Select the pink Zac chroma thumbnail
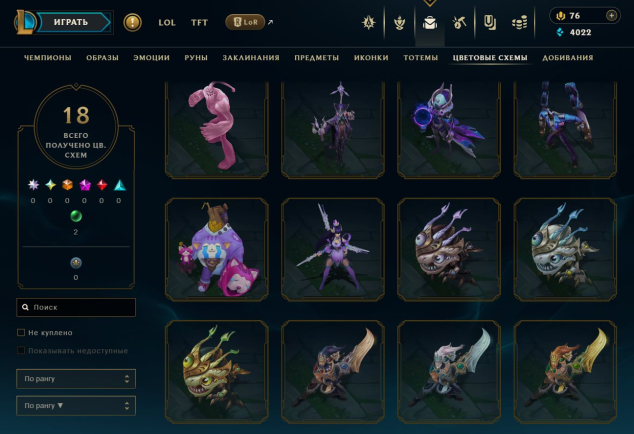The height and width of the screenshot is (434, 634). tap(217, 129)
